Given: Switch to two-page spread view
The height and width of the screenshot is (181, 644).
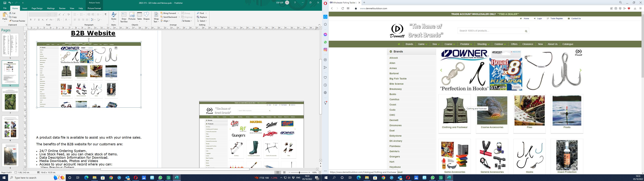Looking at the screenshot, I should [x=284, y=172].
